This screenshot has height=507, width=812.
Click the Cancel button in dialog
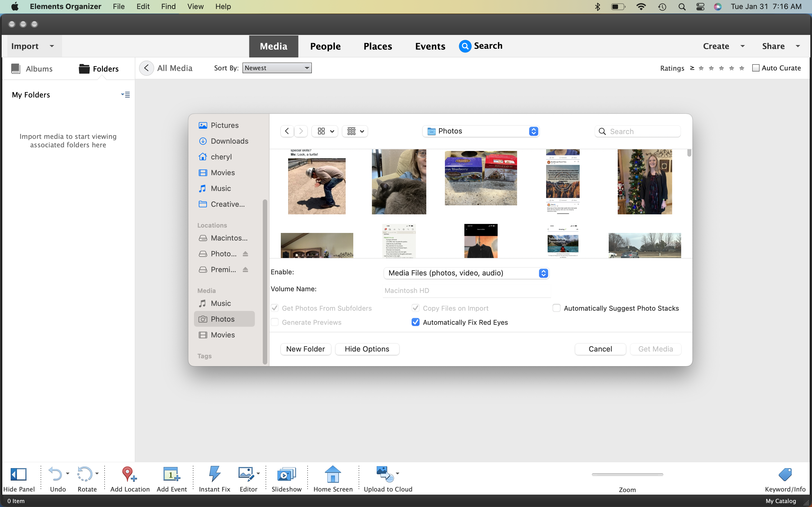pyautogui.click(x=600, y=349)
